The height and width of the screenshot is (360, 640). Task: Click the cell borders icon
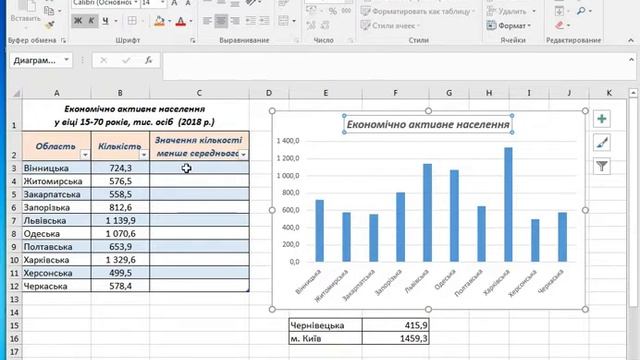[132, 20]
